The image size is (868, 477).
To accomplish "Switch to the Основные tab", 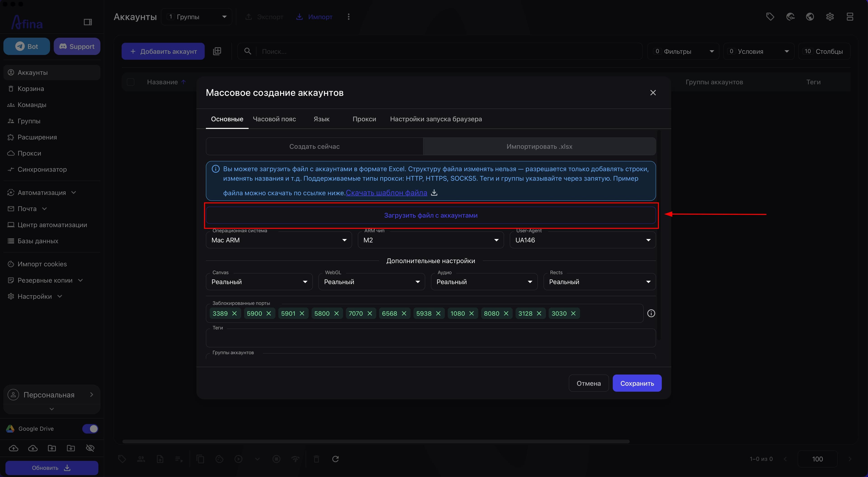I will [x=227, y=119].
